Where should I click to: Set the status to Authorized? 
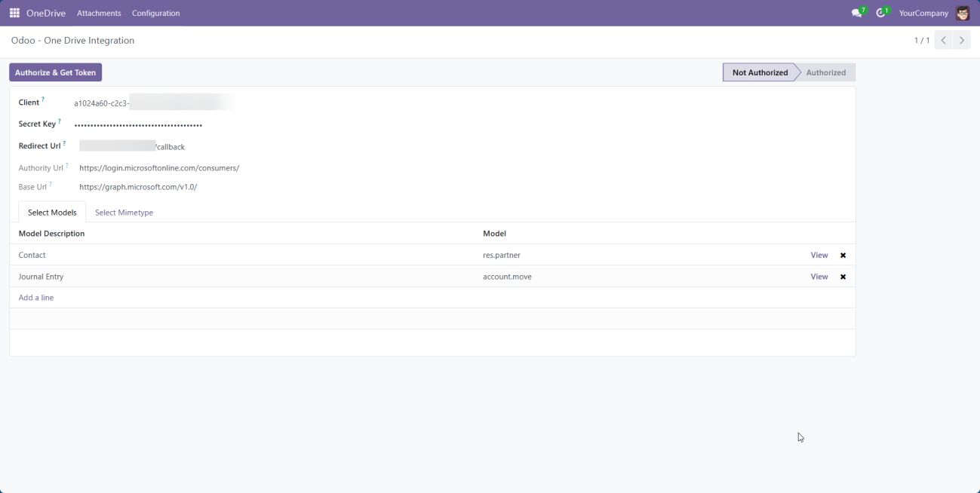click(825, 72)
